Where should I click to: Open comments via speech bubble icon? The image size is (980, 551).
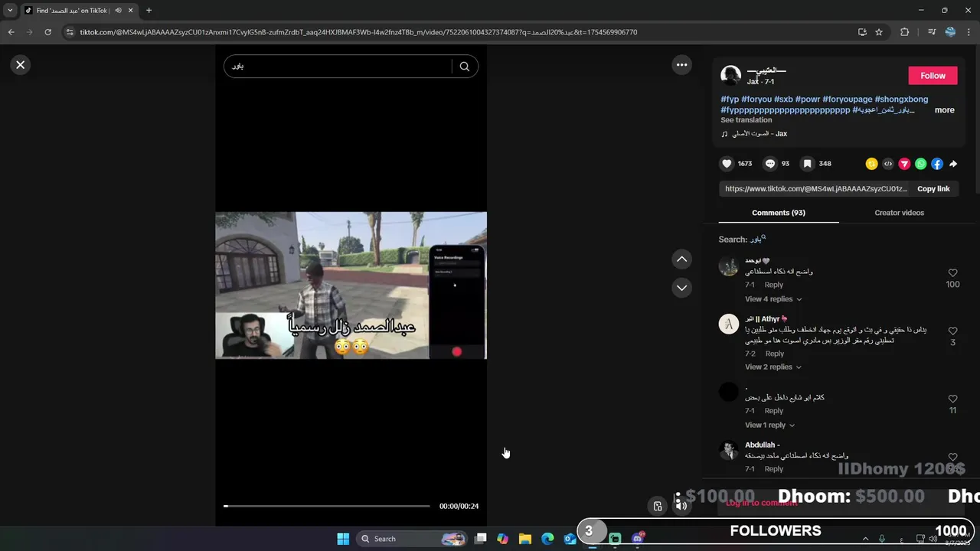770,164
